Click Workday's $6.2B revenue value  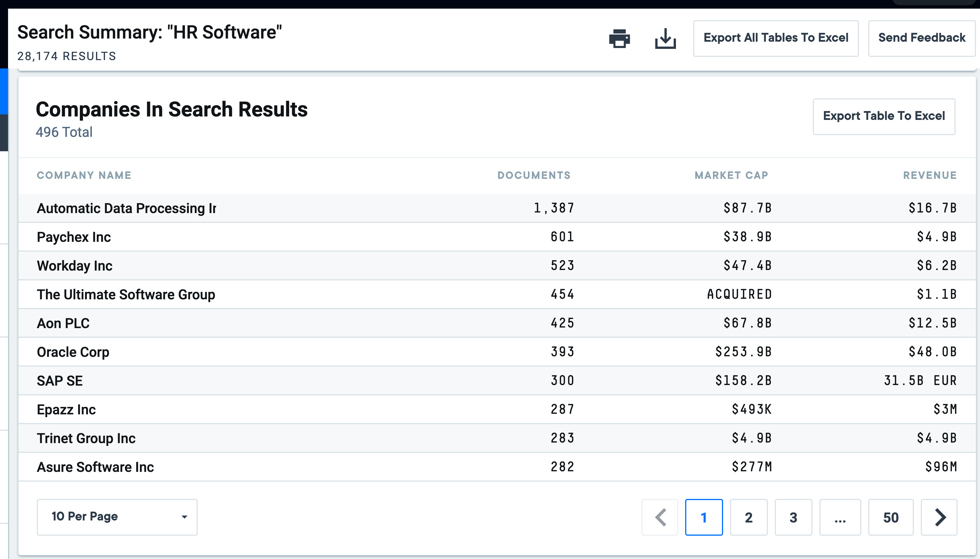pyautogui.click(x=937, y=266)
